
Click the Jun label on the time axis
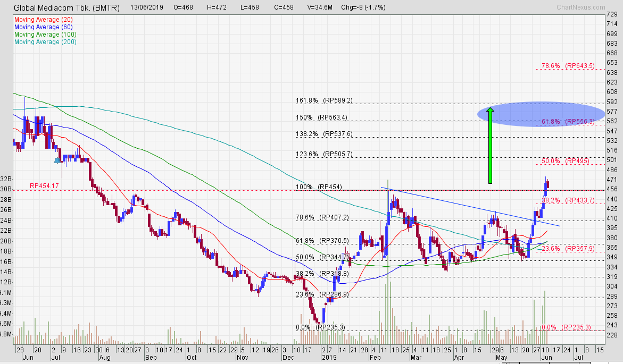pyautogui.click(x=546, y=358)
